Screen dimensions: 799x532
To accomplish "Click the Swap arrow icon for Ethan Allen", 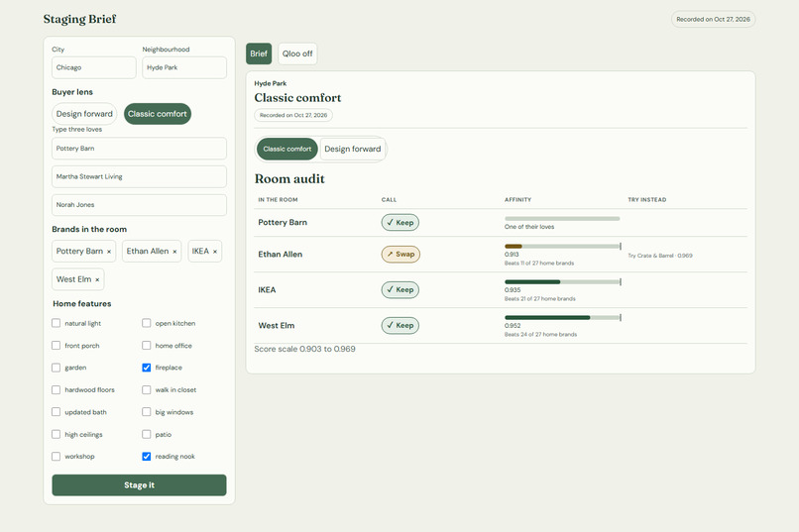I will 390,254.
